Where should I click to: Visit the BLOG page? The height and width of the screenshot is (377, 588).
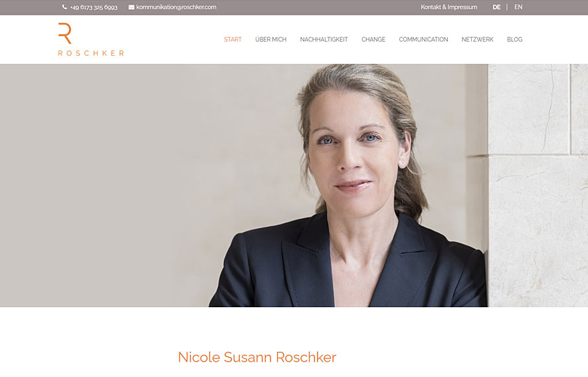(514, 39)
